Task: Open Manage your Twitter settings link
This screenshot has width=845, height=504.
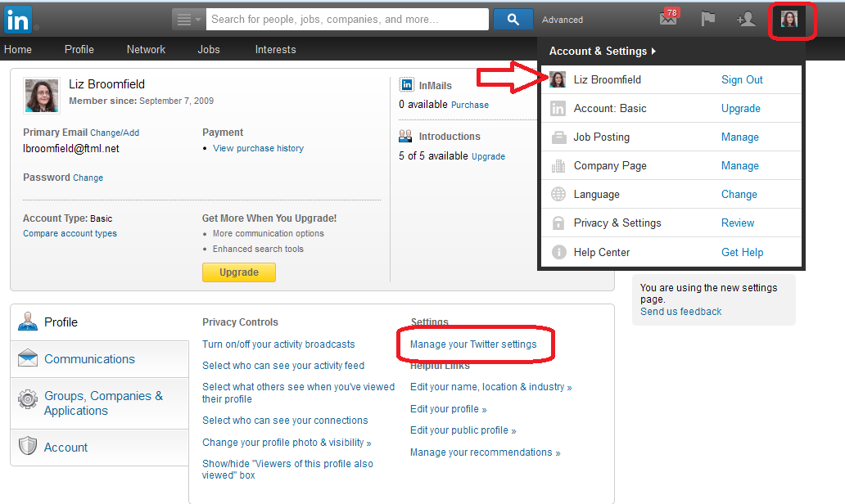Action: click(x=473, y=344)
